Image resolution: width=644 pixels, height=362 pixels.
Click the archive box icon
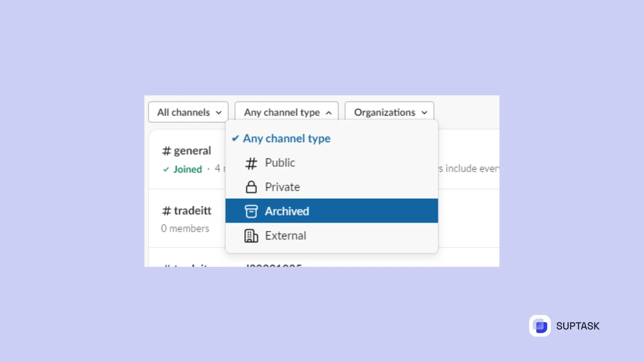251,211
